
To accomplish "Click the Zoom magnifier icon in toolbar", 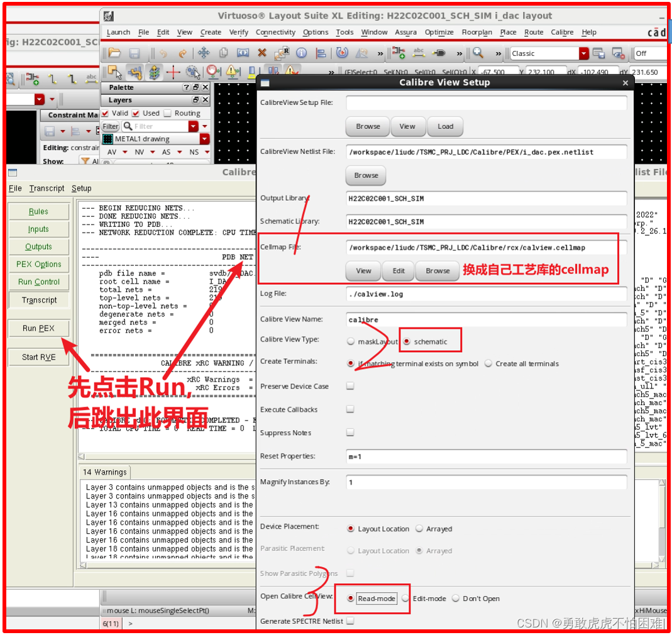I will point(478,53).
